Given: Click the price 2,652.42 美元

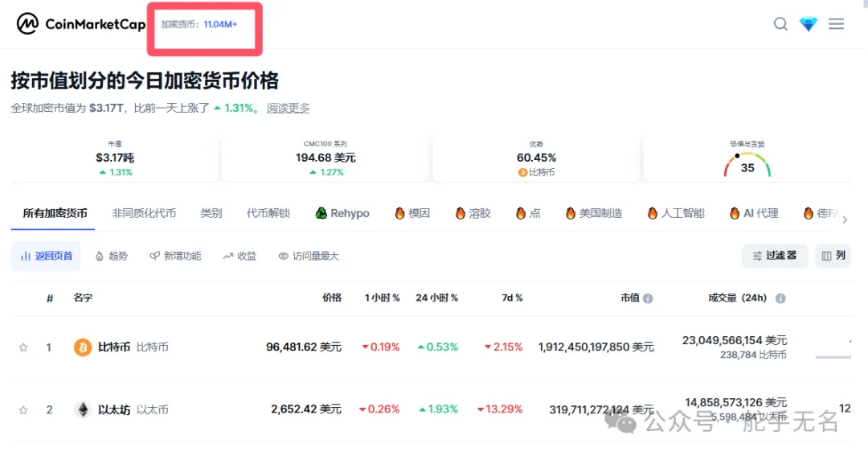Looking at the screenshot, I should (x=306, y=409).
